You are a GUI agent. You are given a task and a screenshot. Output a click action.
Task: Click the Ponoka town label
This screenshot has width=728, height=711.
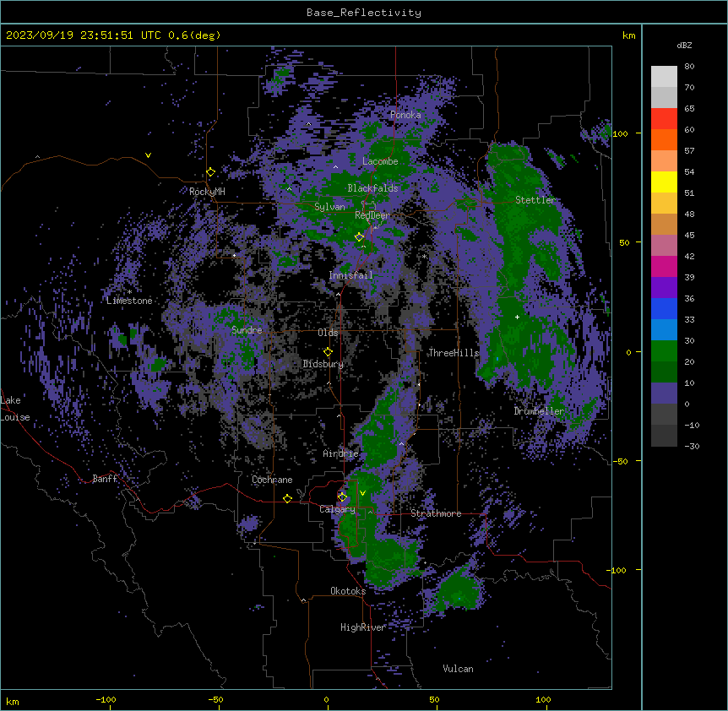click(x=405, y=115)
